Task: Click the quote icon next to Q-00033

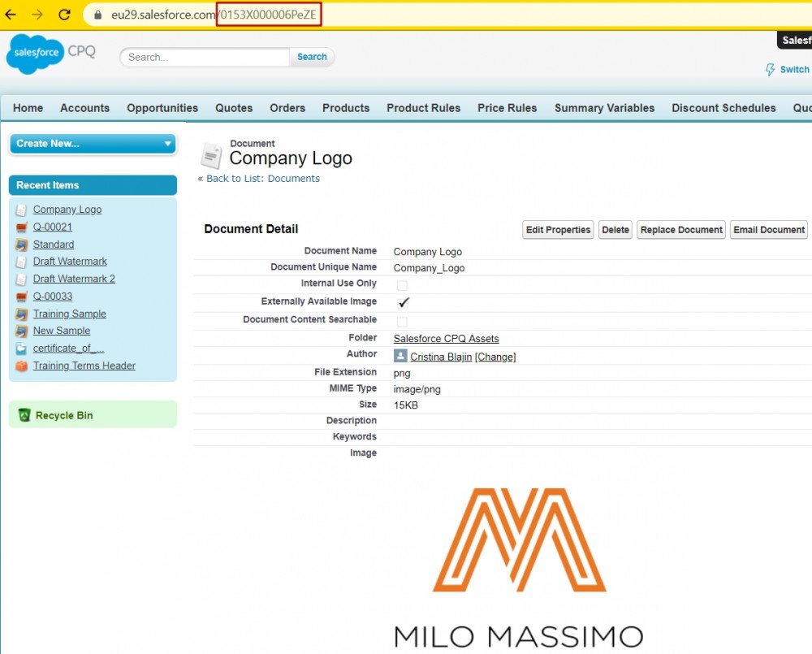Action: 21,297
